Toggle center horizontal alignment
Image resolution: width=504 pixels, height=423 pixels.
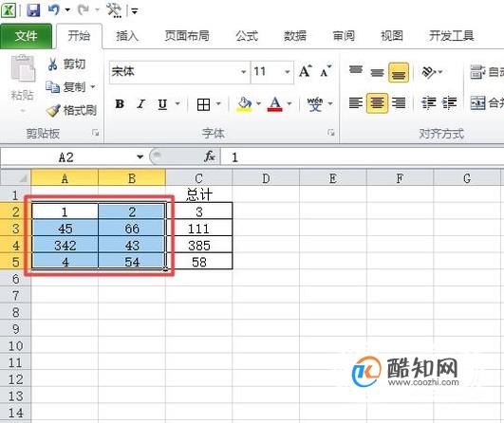click(377, 103)
